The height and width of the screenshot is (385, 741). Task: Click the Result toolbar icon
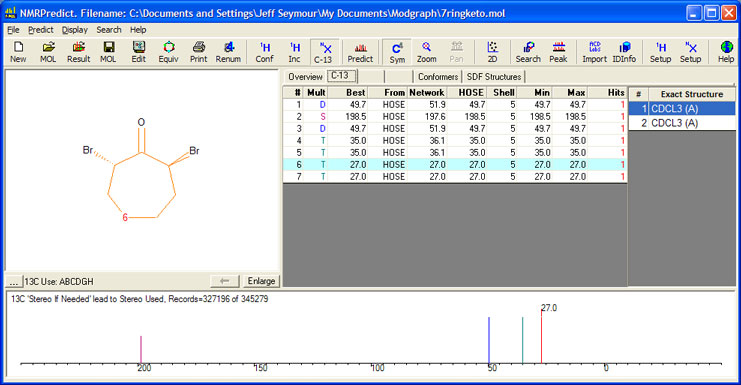[78, 52]
